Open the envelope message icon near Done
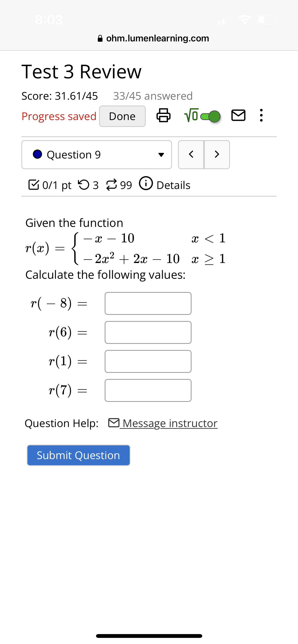Image resolution: width=298 pixels, height=644 pixels. [x=239, y=116]
